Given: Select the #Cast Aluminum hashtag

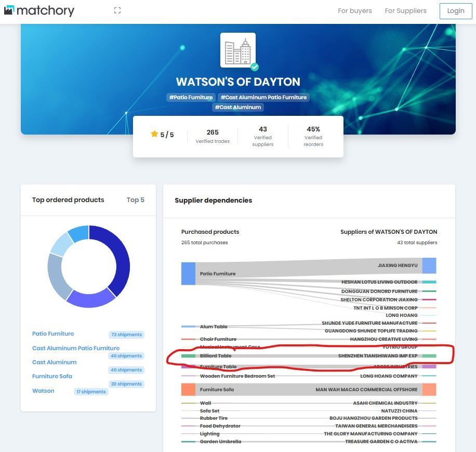Looking at the screenshot, I should pyautogui.click(x=237, y=107).
